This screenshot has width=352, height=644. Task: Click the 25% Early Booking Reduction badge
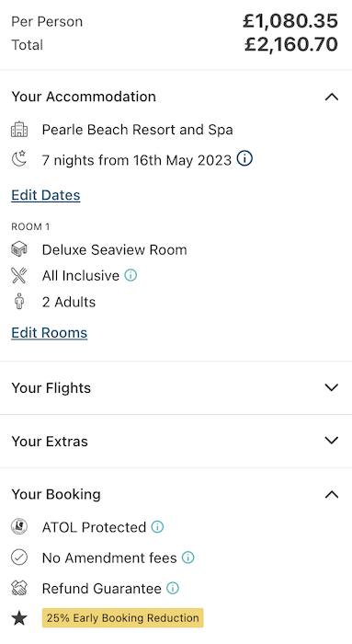point(122,617)
